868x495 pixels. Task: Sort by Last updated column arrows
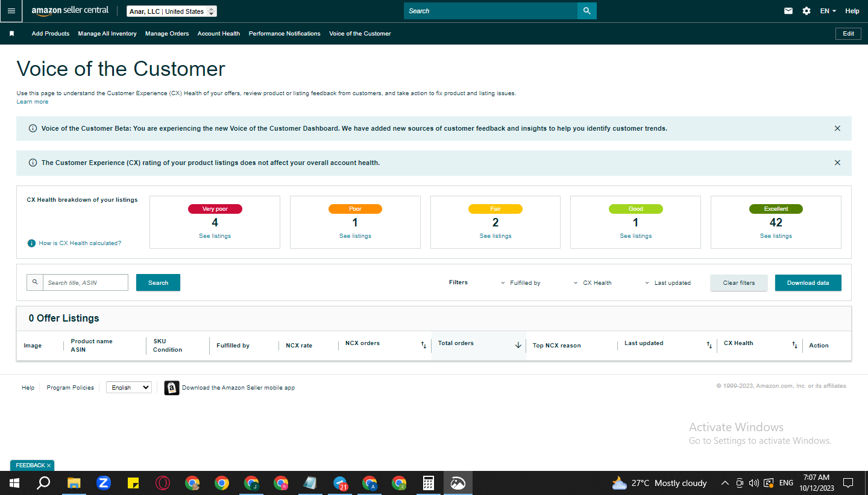pos(709,345)
